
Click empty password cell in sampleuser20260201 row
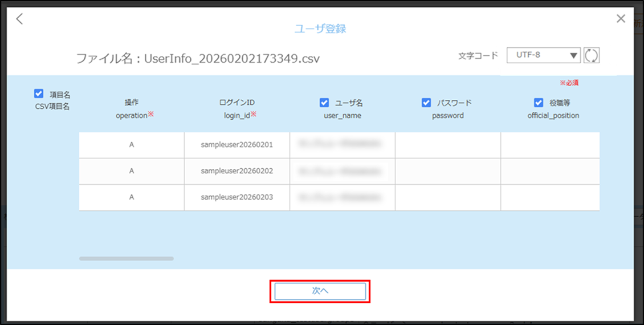(x=448, y=145)
